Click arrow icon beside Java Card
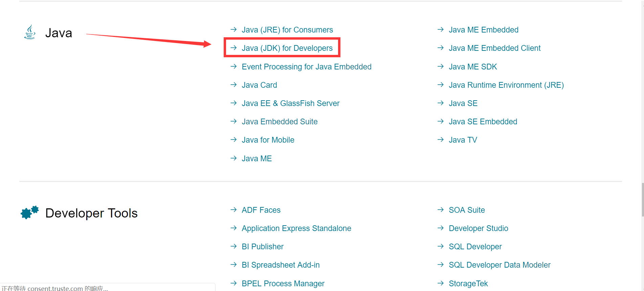This screenshot has height=291, width=644. [x=234, y=85]
